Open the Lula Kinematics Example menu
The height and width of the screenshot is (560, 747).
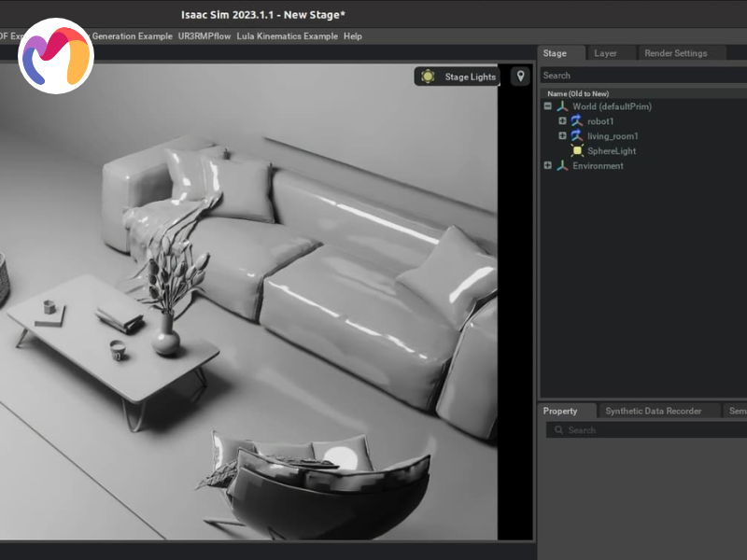click(287, 36)
